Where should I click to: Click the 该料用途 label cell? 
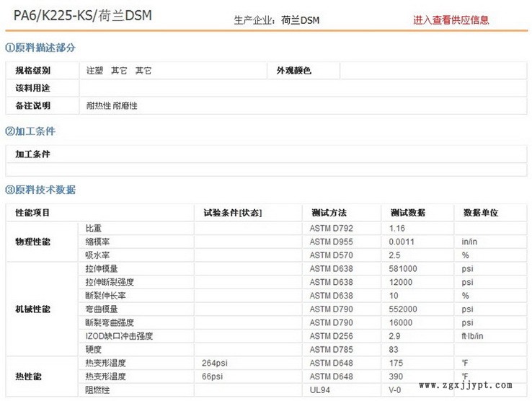(x=43, y=88)
